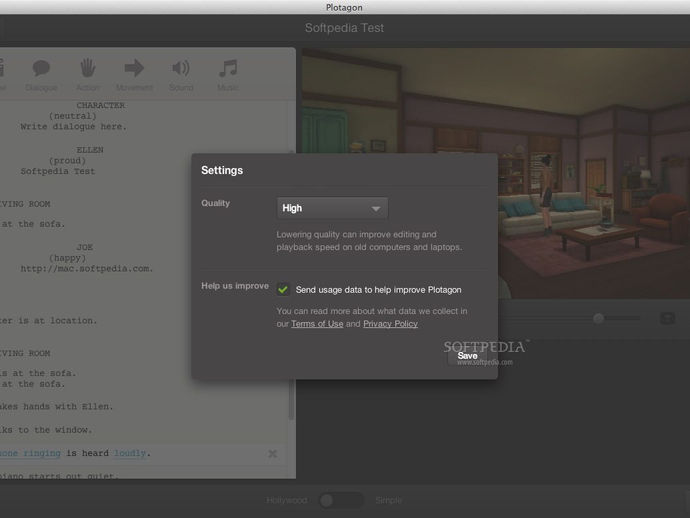Select the Movement arrow tool
The image size is (690, 518).
[134, 75]
